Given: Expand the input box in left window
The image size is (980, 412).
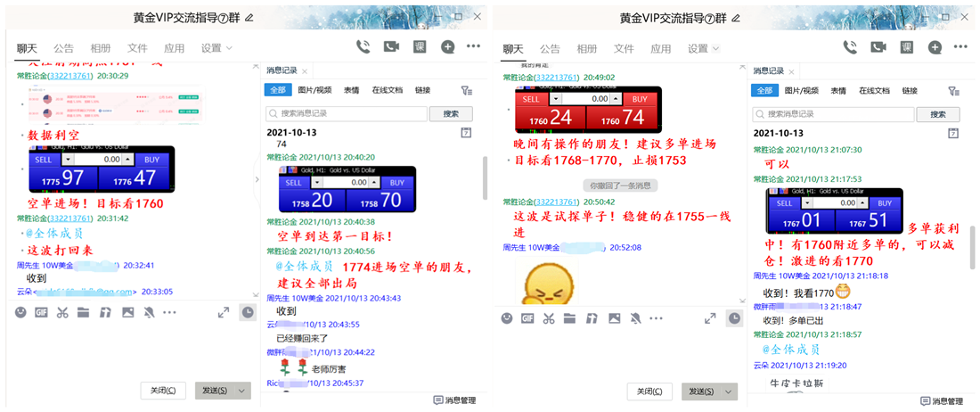Looking at the screenshot, I should pos(223,313).
